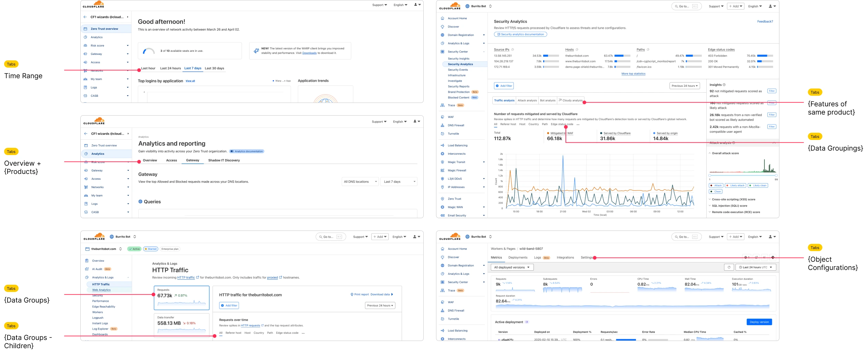Open Previous 24 hours dropdown in Security Analytics

pyautogui.click(x=685, y=86)
